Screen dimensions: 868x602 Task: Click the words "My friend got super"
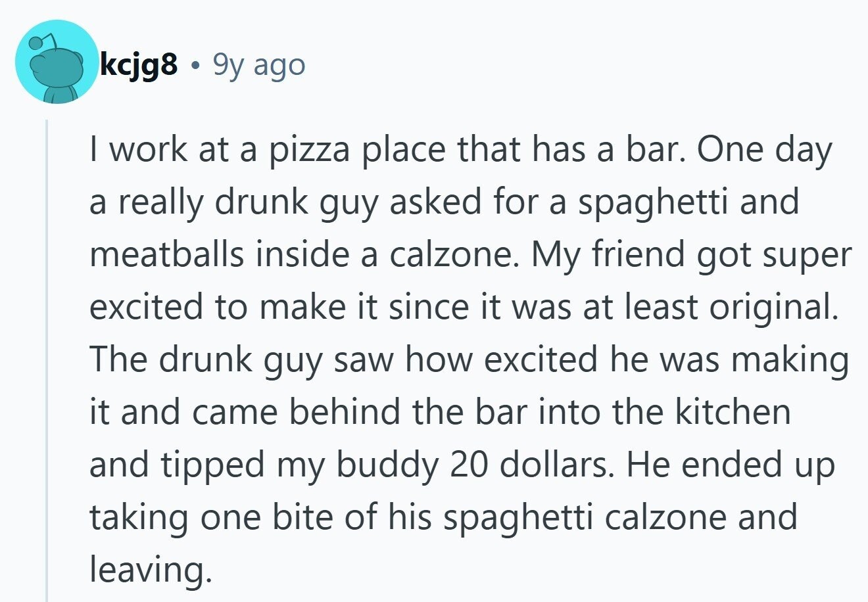(691, 255)
